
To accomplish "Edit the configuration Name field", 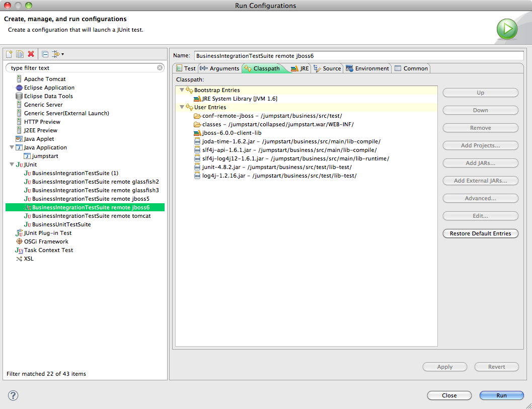I will coord(359,56).
